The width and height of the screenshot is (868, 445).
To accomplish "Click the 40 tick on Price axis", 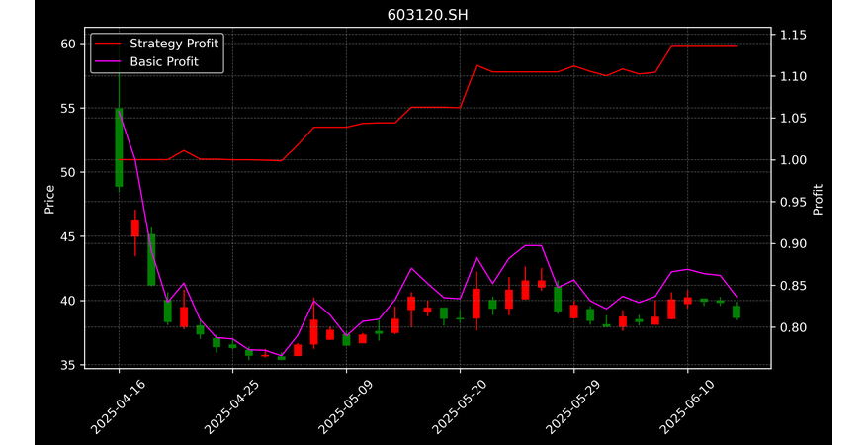I will point(68,301).
